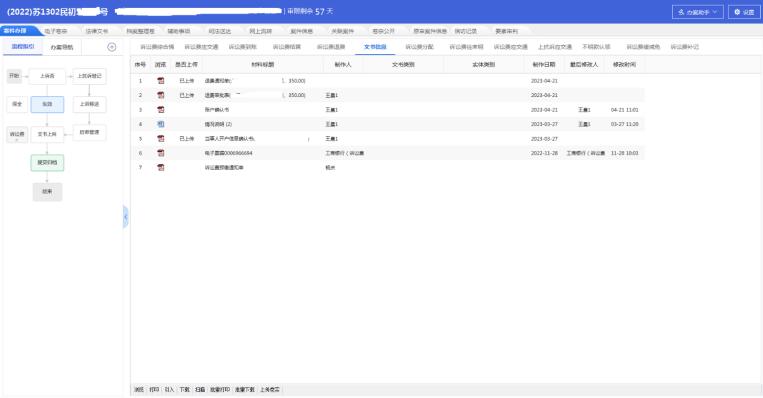Open the document icon in row 2
The height and width of the screenshot is (398, 763).
(x=161, y=95)
